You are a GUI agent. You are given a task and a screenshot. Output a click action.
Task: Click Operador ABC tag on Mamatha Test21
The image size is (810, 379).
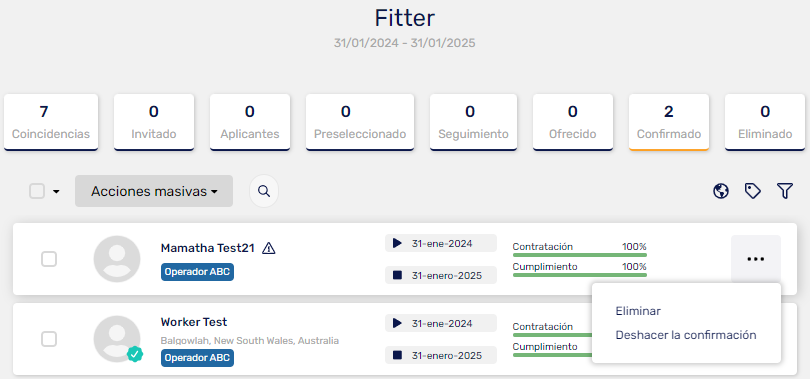point(197,272)
